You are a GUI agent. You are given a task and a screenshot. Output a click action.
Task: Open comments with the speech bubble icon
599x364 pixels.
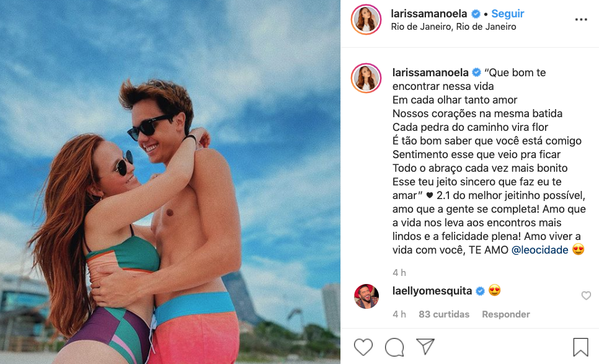tap(394, 347)
